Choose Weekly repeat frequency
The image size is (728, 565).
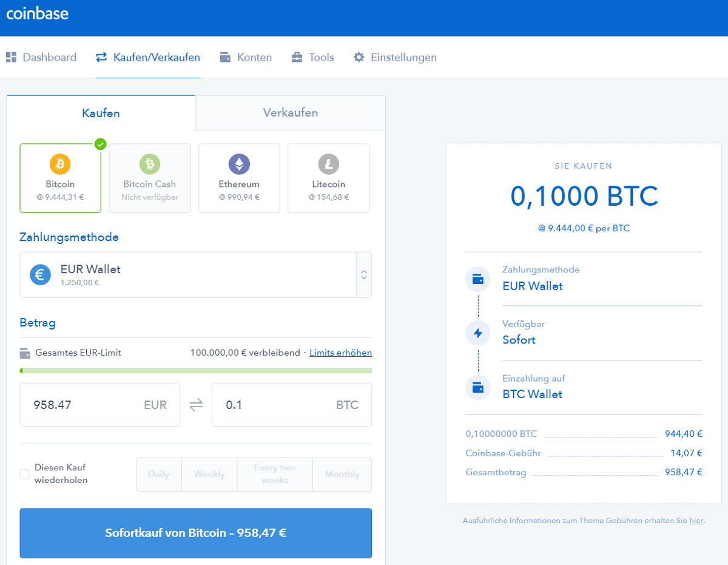209,475
